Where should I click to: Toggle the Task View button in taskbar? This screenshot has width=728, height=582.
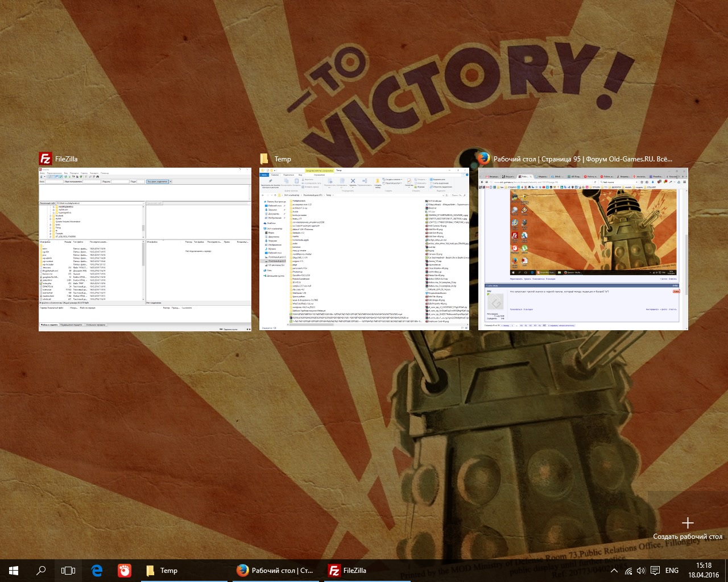[x=68, y=571]
